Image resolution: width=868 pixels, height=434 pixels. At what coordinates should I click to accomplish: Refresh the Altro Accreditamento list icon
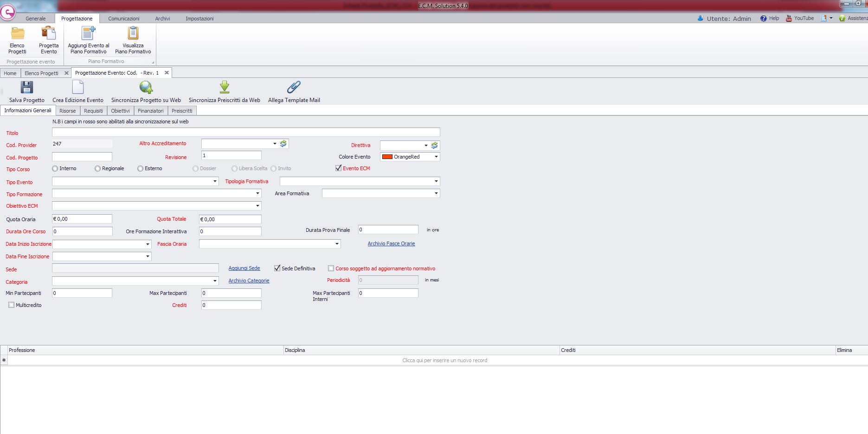(283, 144)
